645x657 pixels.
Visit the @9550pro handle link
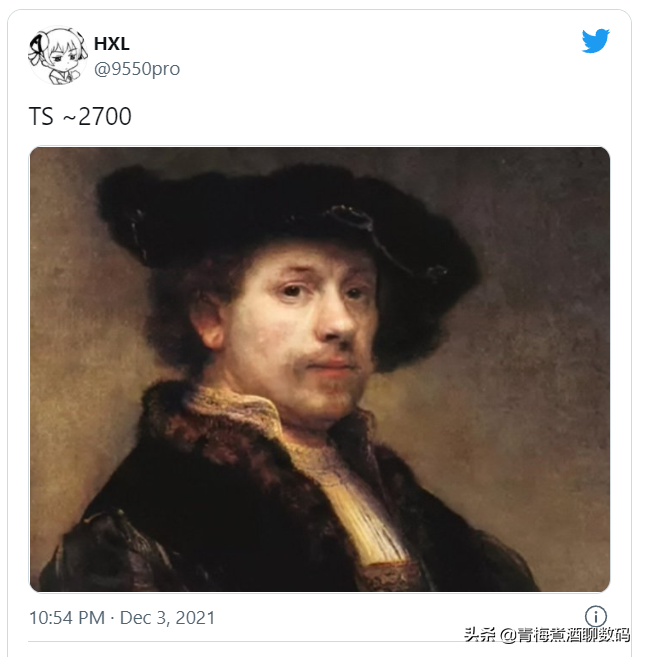pos(137,68)
